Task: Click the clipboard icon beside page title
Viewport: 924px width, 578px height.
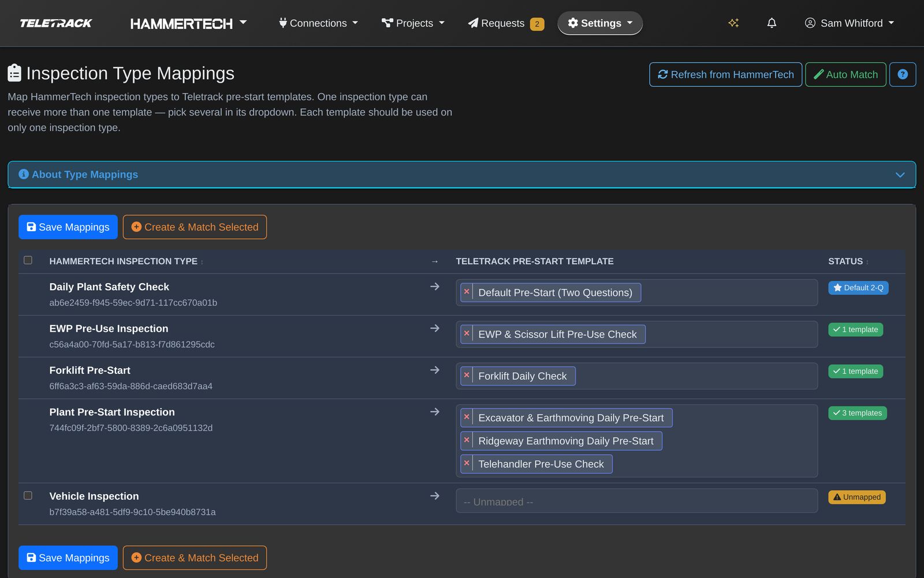Action: 14,73
